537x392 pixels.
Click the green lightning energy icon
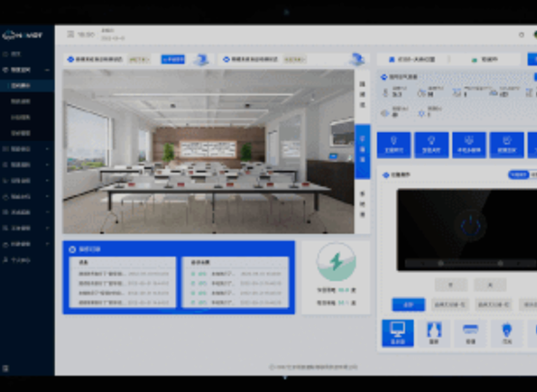click(336, 262)
